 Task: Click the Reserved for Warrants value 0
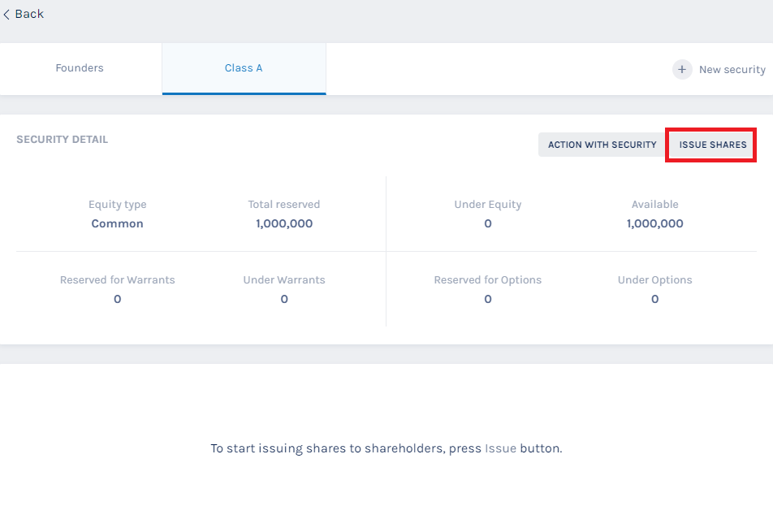pyautogui.click(x=117, y=299)
